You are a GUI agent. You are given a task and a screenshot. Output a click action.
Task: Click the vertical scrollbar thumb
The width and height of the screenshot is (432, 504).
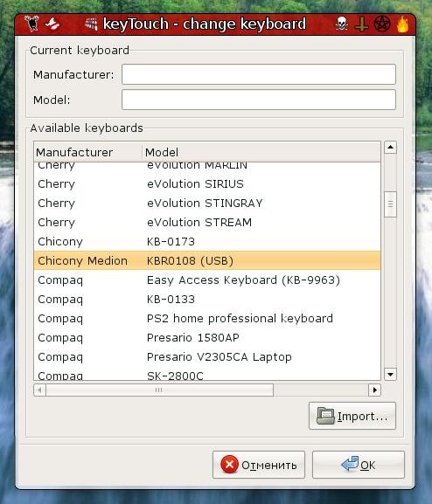tap(390, 204)
